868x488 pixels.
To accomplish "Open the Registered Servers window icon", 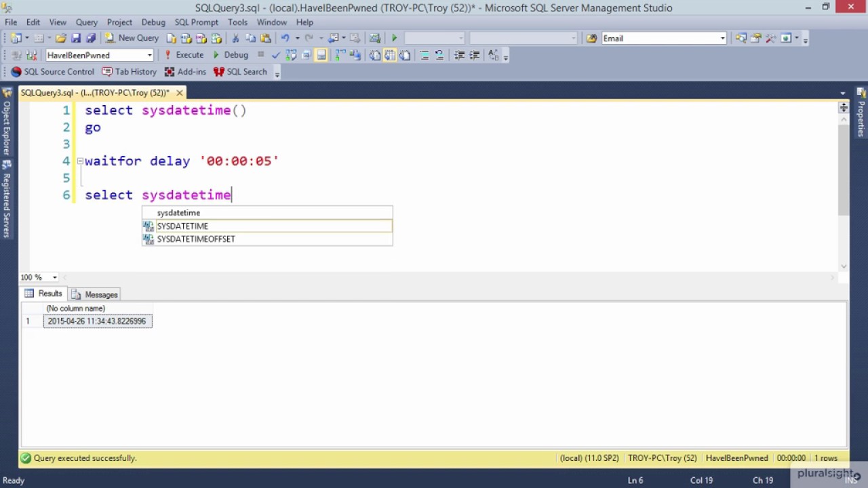I will (x=741, y=39).
